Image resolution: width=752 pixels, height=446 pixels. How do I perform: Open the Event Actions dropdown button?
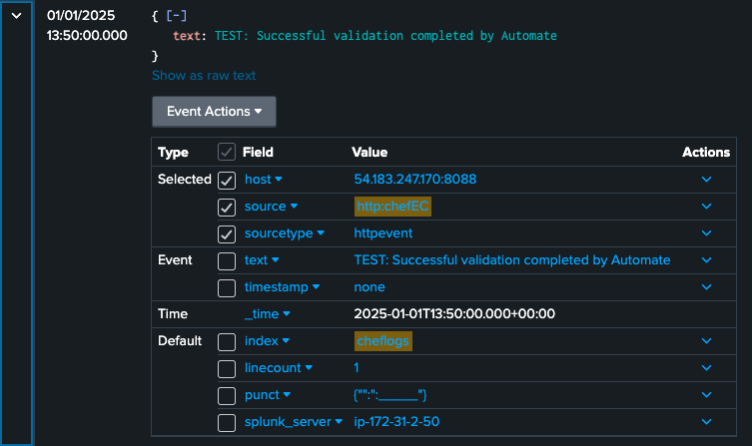pyautogui.click(x=213, y=111)
